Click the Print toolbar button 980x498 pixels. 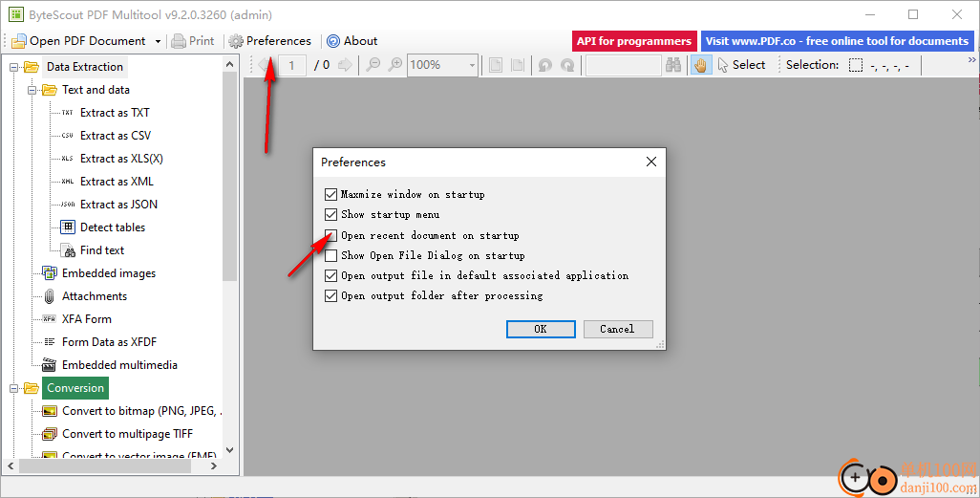193,41
